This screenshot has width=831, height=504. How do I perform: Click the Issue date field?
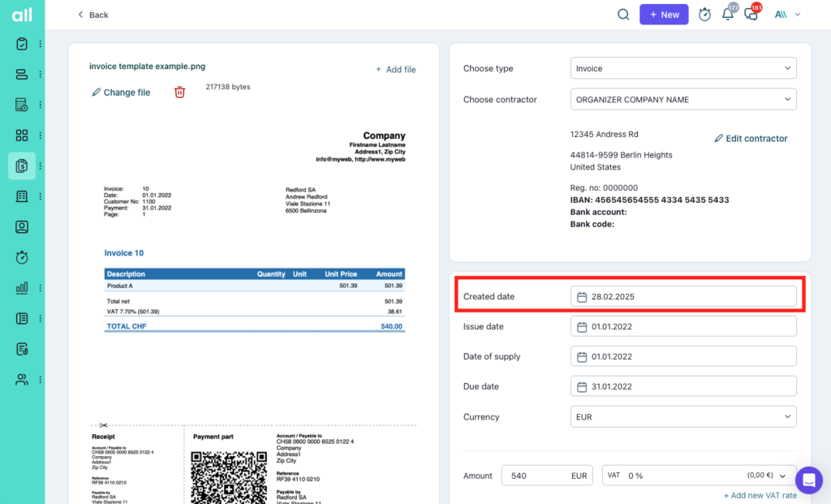(683, 326)
